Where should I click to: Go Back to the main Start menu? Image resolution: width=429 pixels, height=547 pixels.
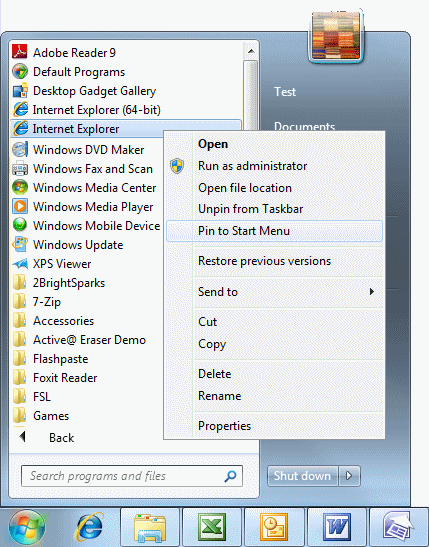coord(47,437)
